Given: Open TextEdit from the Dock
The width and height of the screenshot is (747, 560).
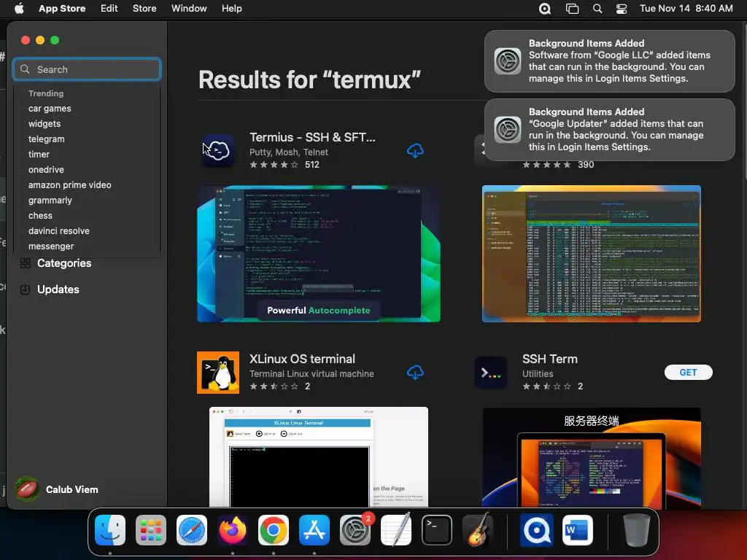Looking at the screenshot, I should click(x=396, y=530).
